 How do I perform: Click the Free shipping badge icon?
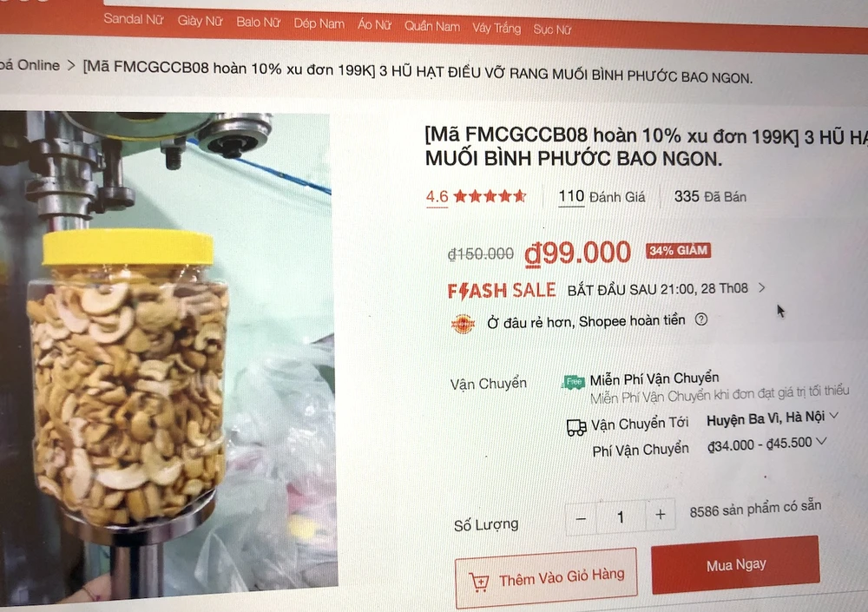574,382
